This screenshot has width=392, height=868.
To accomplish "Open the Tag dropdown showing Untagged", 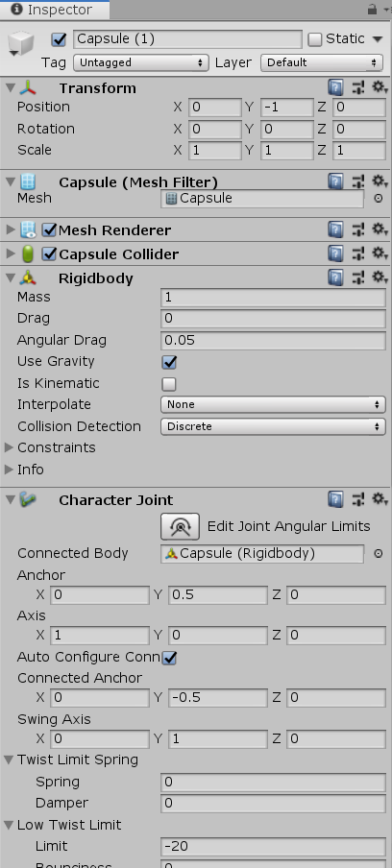I will 140,62.
